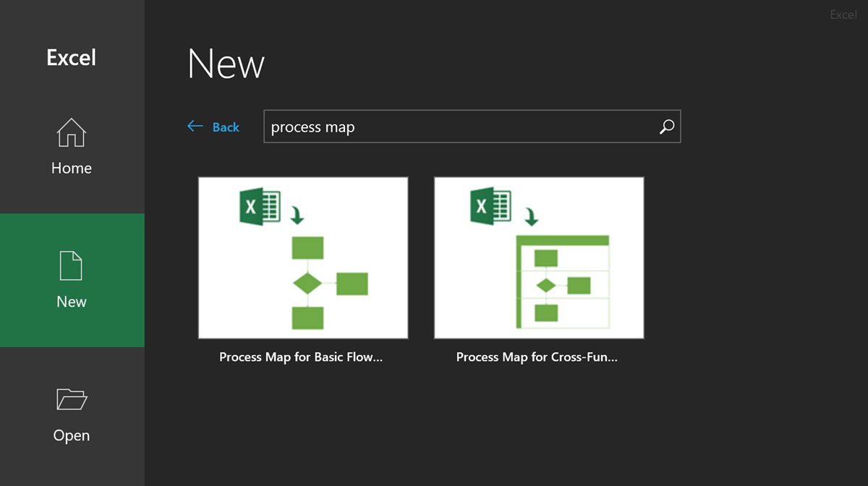Click the Home house icon in sidebar

tap(72, 132)
